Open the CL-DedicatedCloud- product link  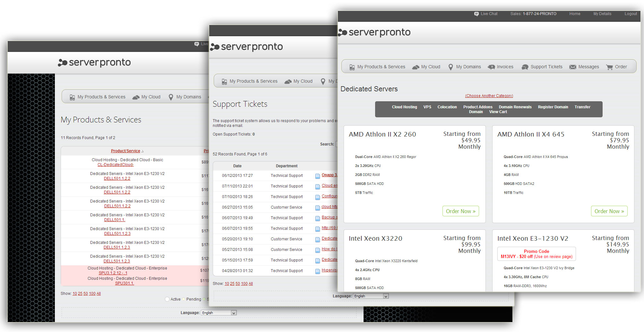click(x=116, y=165)
